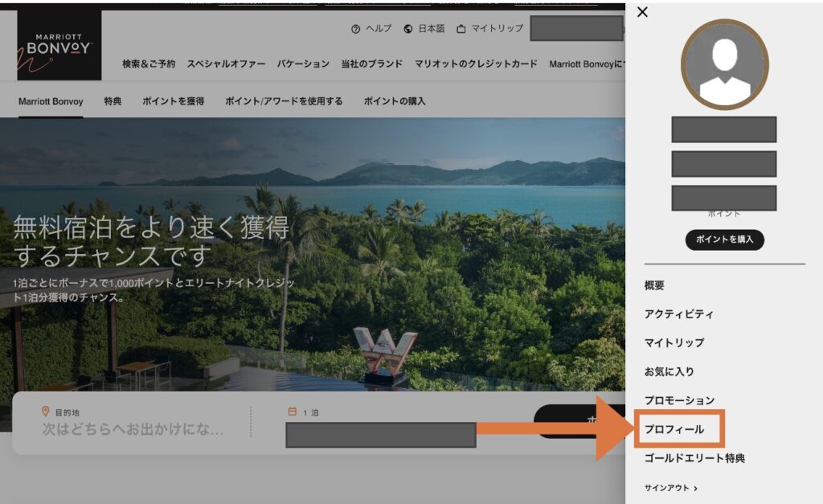Go to お気に入り favorites

point(669,371)
